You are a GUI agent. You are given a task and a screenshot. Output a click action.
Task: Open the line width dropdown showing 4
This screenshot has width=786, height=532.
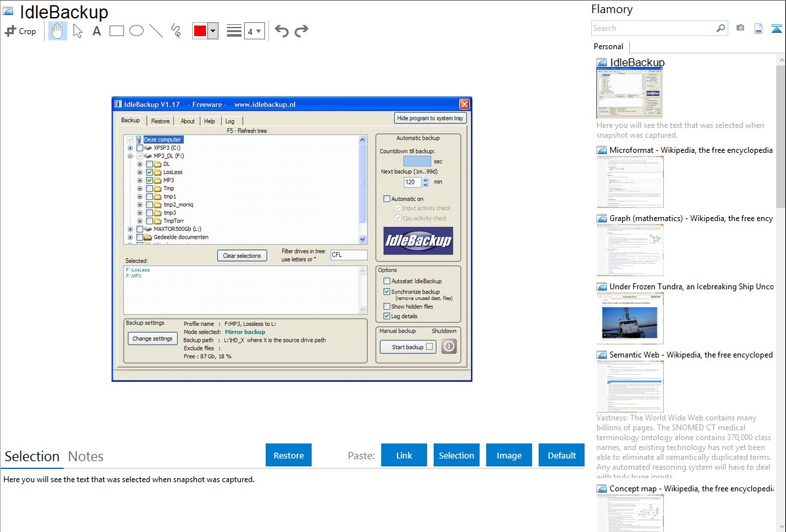pos(254,31)
